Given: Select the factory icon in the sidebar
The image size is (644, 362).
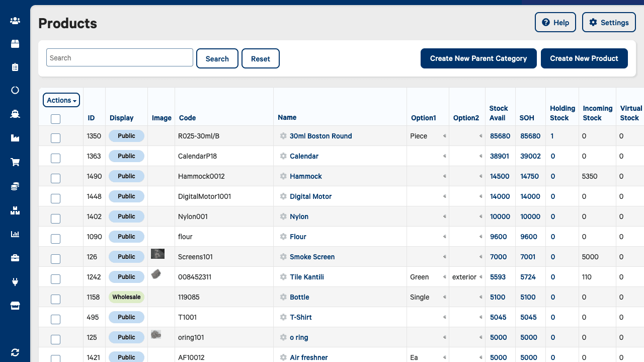Looking at the screenshot, I should [x=15, y=138].
